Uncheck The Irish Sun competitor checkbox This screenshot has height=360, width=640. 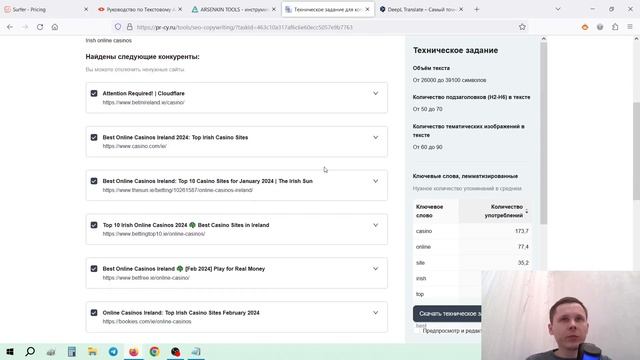click(x=94, y=181)
